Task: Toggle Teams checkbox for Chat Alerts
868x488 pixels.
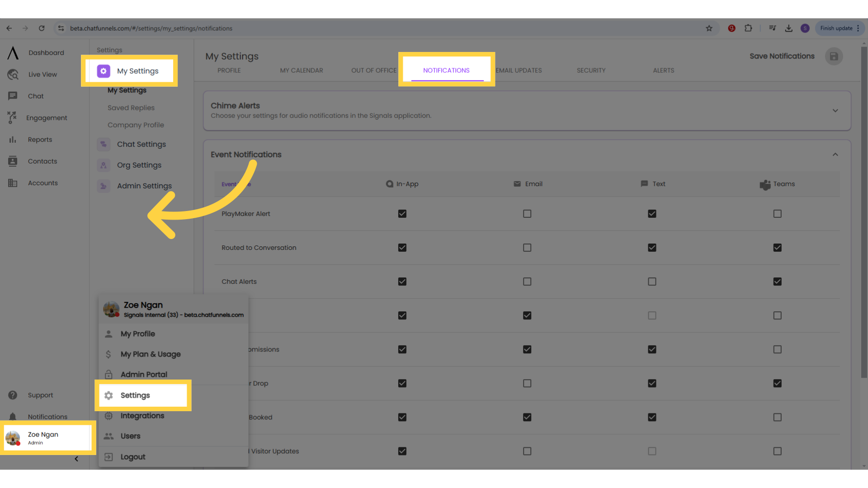Action: tap(778, 281)
